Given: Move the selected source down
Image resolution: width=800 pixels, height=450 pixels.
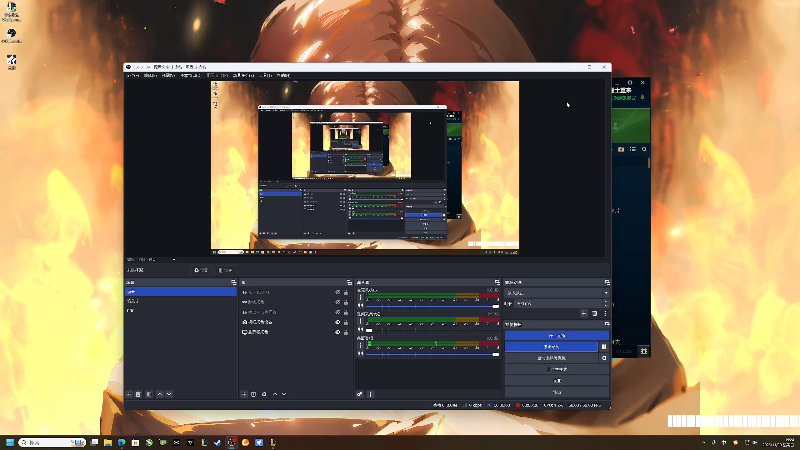Looking at the screenshot, I should click(x=284, y=394).
